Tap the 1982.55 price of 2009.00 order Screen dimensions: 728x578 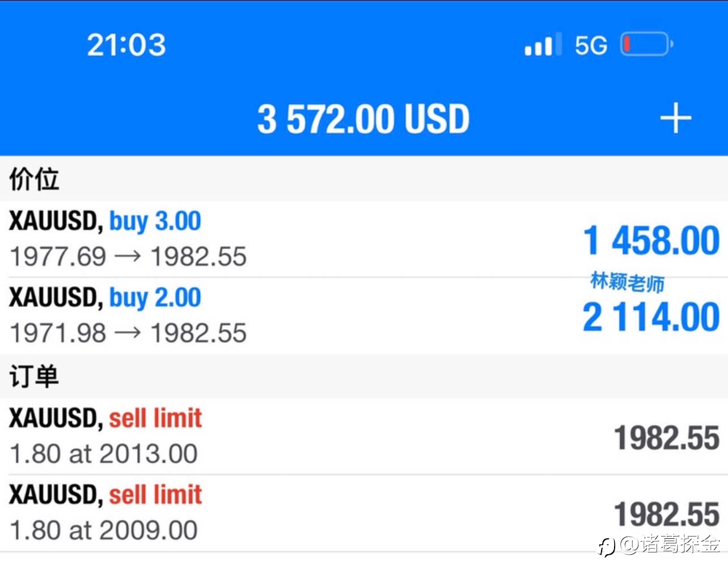click(667, 515)
